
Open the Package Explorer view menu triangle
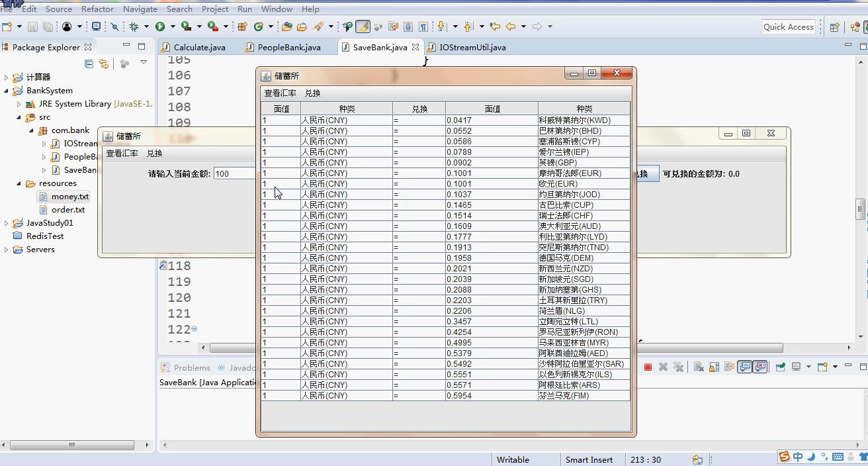click(143, 62)
